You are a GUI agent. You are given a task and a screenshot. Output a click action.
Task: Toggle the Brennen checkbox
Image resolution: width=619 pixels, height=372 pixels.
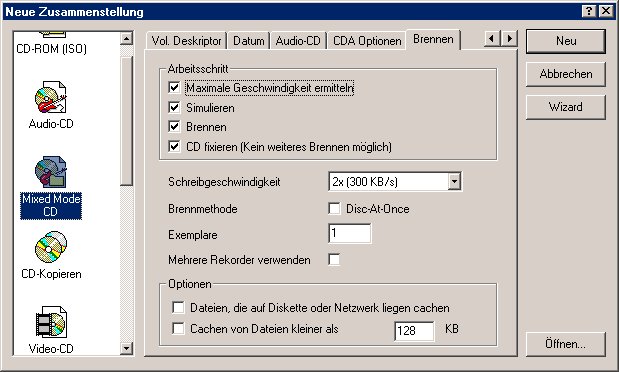174,127
